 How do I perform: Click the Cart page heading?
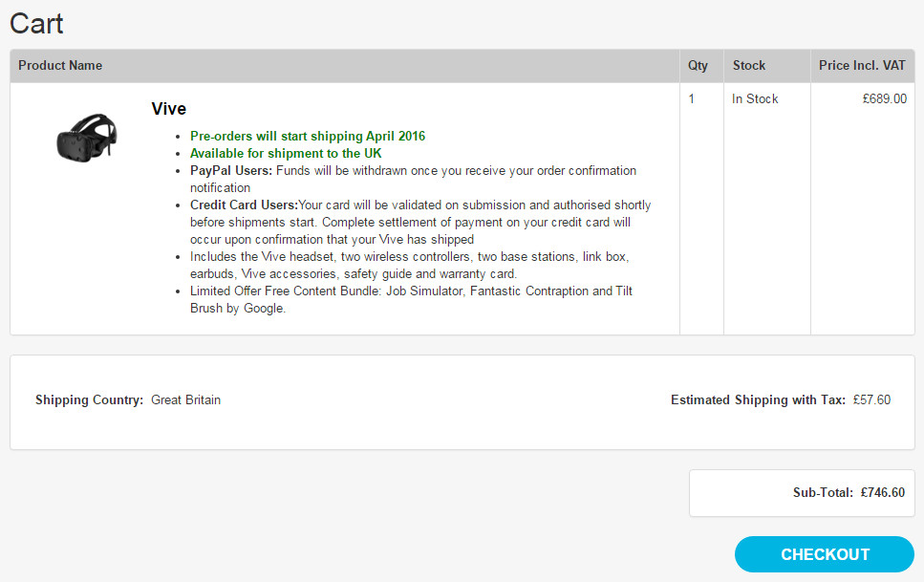point(36,24)
